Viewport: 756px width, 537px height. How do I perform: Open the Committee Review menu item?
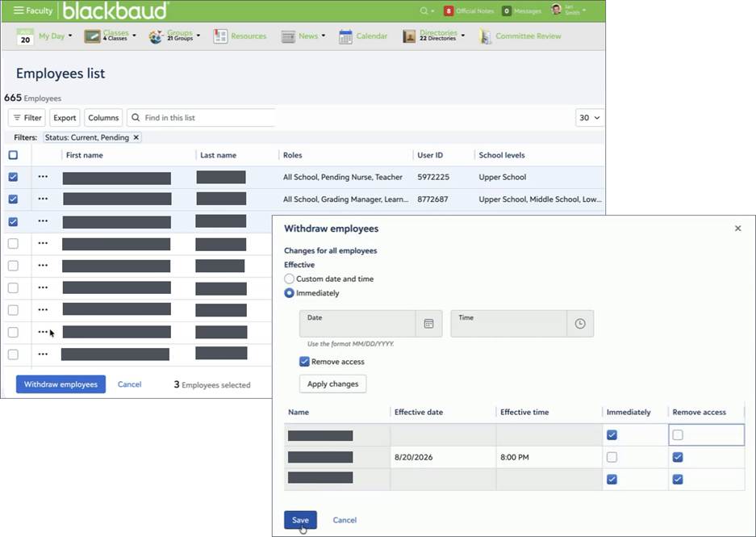(x=528, y=36)
